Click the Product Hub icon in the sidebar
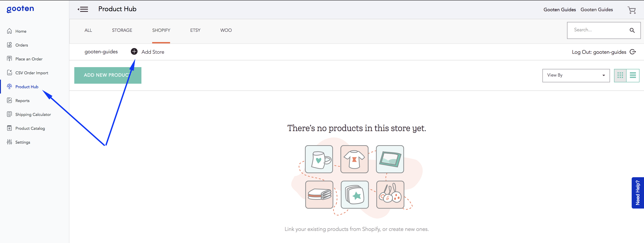The image size is (644, 243). [9, 87]
